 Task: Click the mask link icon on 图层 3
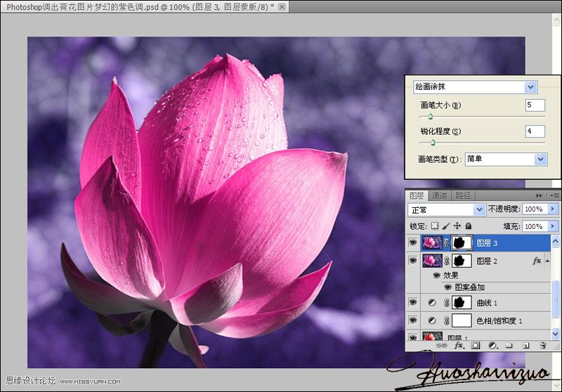tap(447, 242)
